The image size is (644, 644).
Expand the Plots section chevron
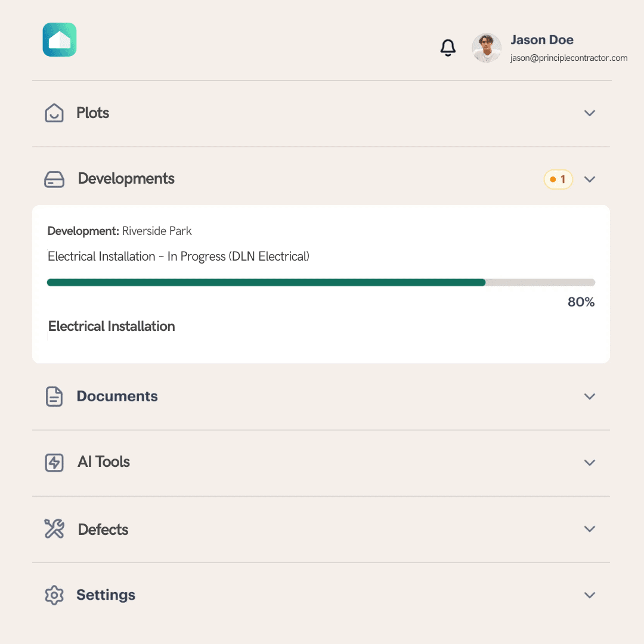click(590, 113)
